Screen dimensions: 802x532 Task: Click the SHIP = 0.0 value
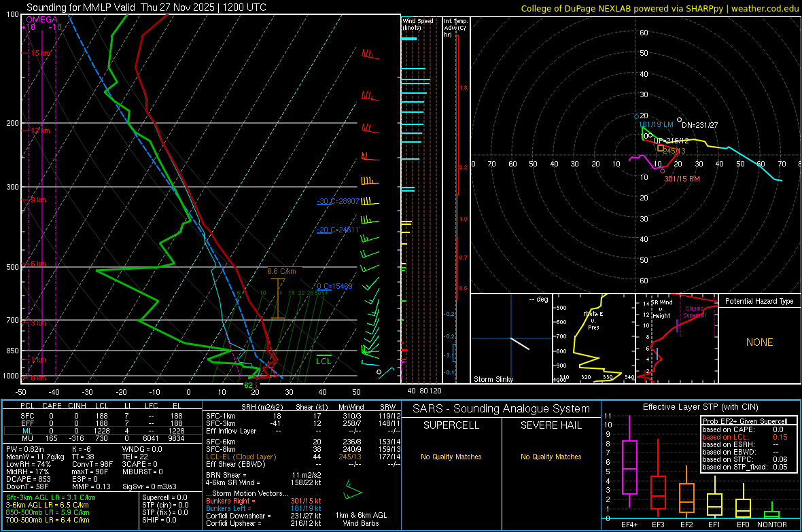(159, 520)
